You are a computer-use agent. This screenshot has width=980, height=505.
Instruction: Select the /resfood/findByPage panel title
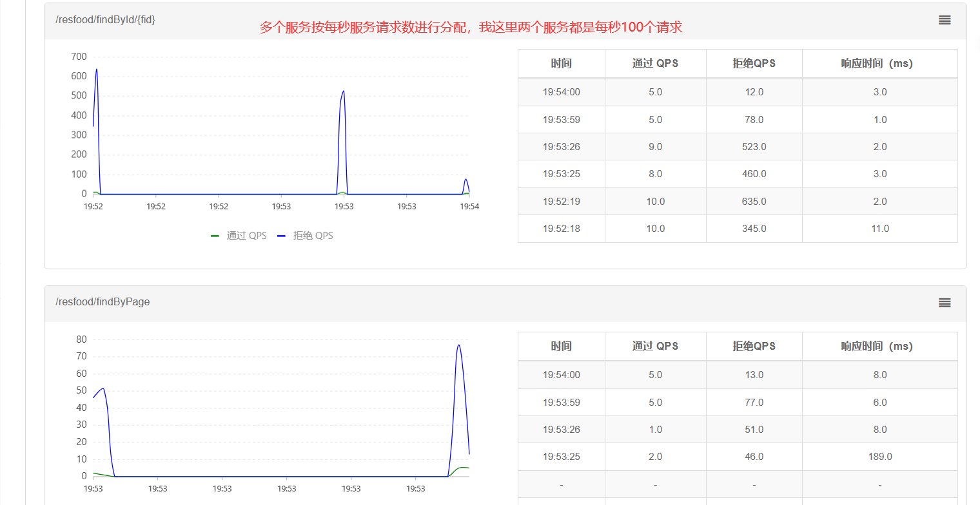pyautogui.click(x=103, y=302)
